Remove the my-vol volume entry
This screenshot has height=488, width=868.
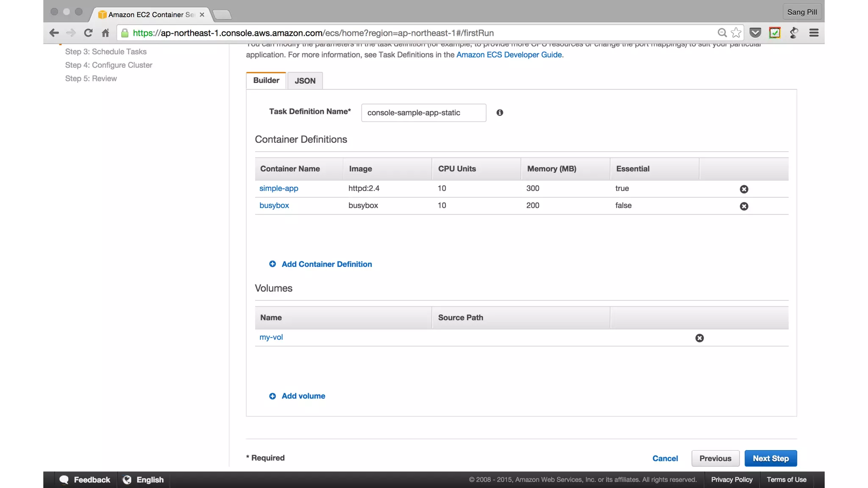click(x=699, y=338)
